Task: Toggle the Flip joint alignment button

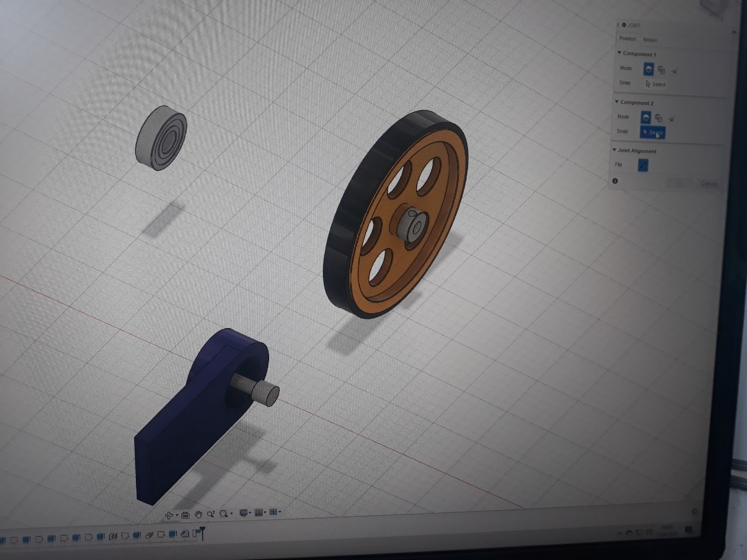Action: 643,164
